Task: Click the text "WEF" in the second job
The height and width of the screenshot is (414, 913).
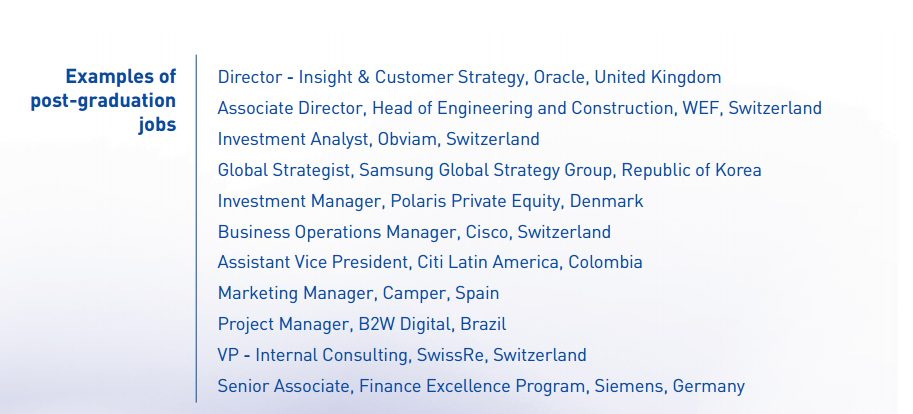Action: coord(699,108)
